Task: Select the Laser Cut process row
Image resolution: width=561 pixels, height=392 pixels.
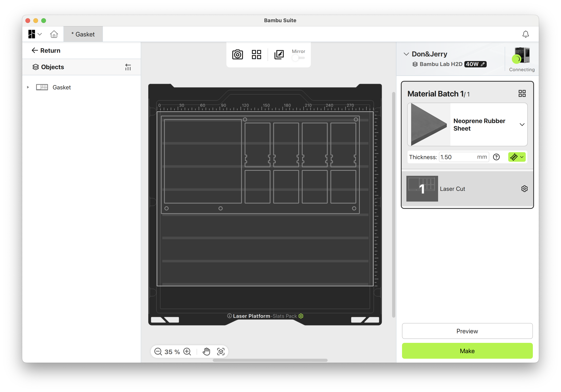Action: click(467, 188)
